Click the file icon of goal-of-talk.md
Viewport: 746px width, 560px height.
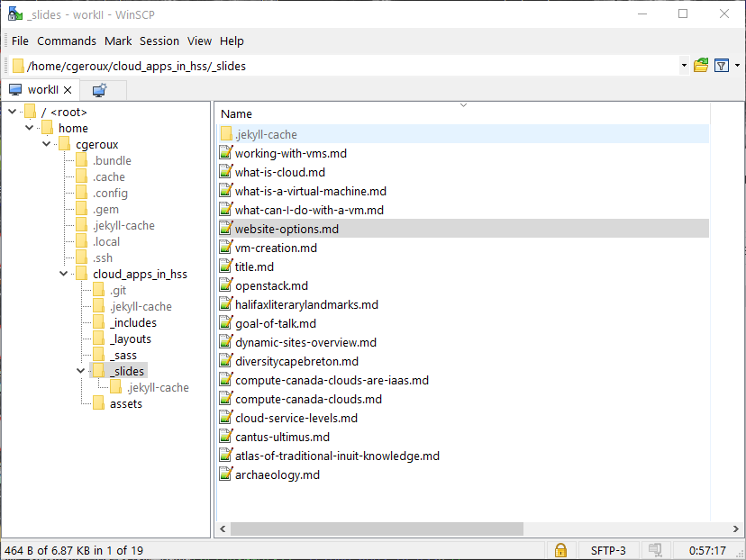pos(225,323)
